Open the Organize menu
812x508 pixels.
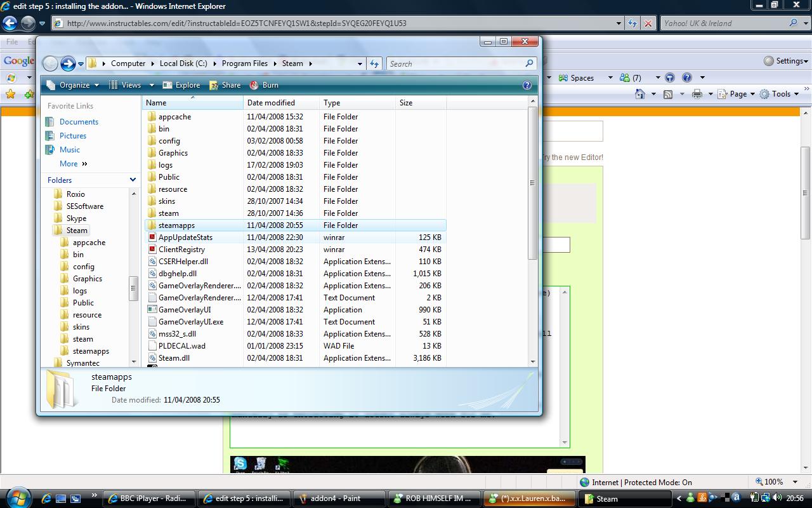73,85
